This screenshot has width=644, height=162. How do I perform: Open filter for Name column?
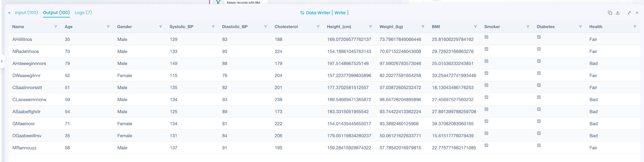[56, 27]
